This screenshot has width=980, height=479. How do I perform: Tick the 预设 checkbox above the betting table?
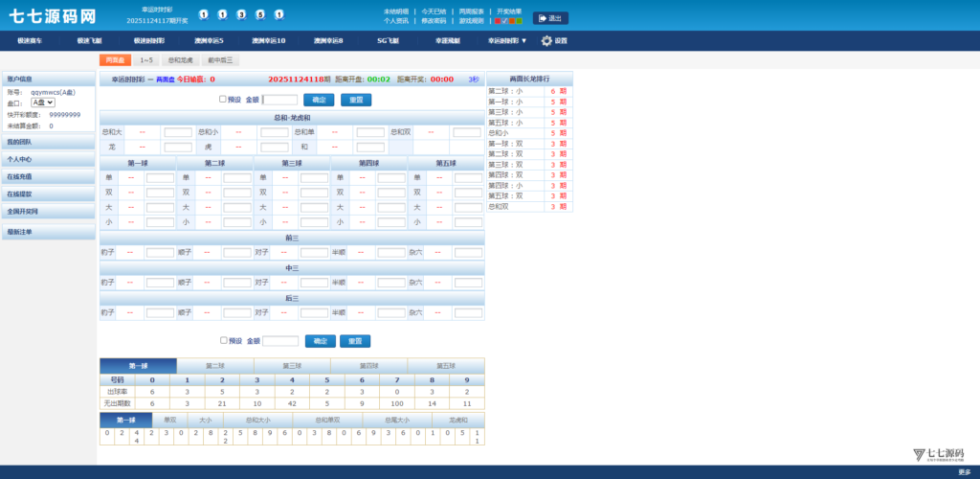click(x=222, y=99)
